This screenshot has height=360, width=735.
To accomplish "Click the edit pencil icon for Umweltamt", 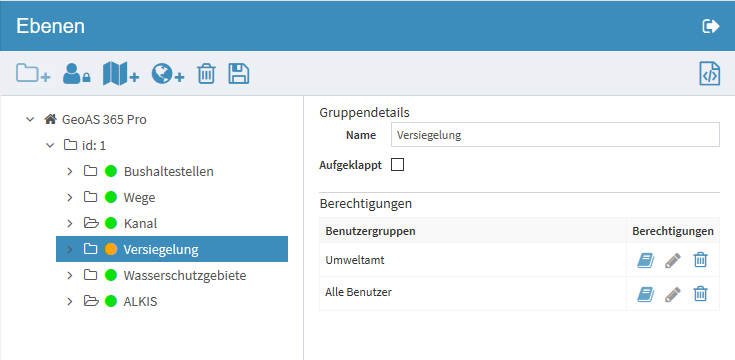I will tap(673, 260).
